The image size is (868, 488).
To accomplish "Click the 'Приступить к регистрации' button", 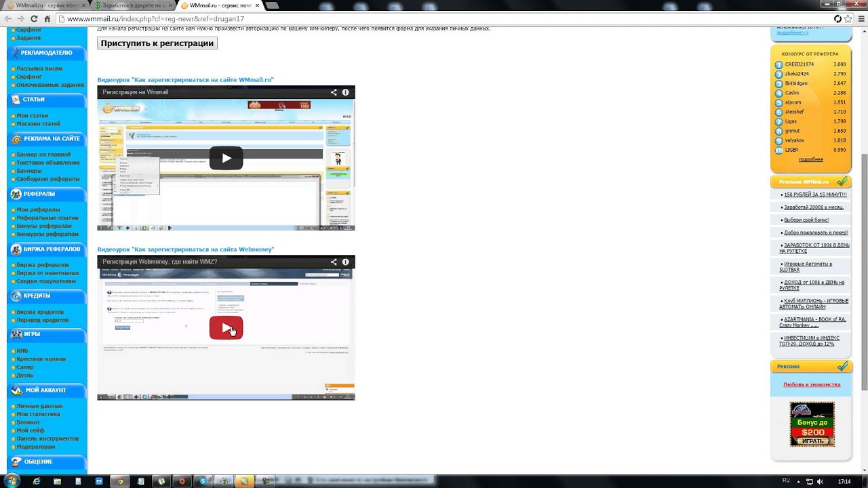I will pos(157,43).
